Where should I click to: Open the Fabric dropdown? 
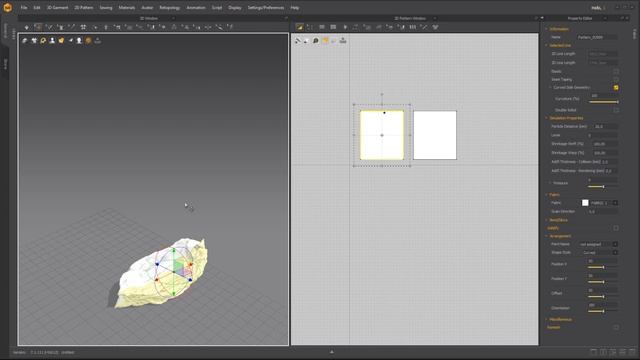click(615, 203)
